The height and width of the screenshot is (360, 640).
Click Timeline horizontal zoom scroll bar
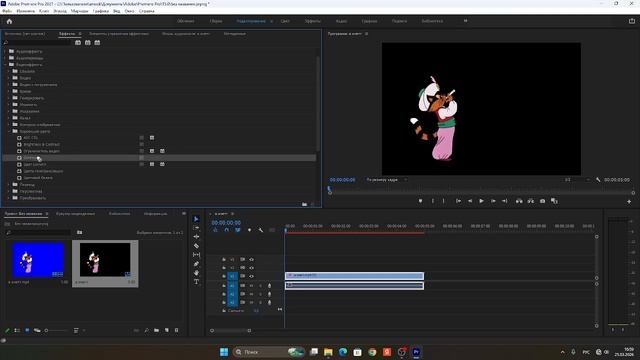231,331
